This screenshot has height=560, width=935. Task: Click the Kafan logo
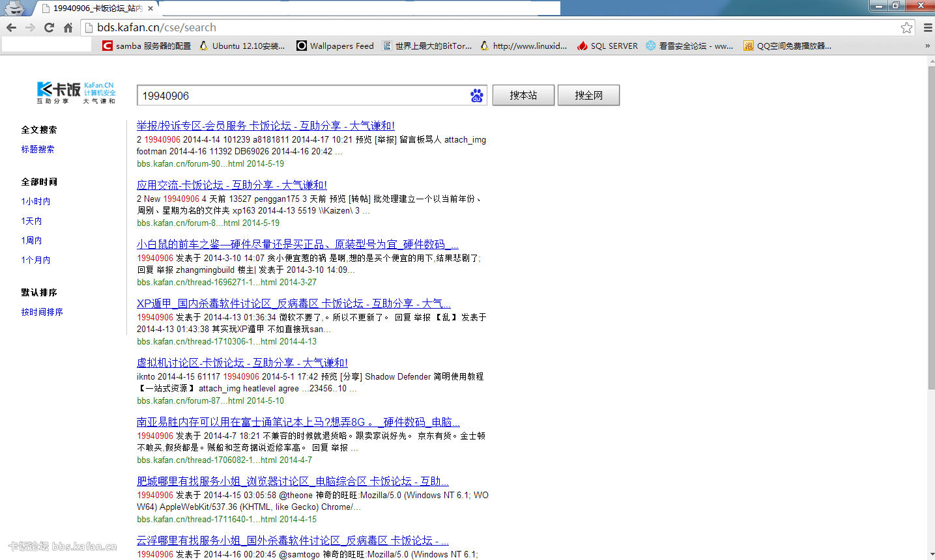click(x=76, y=92)
